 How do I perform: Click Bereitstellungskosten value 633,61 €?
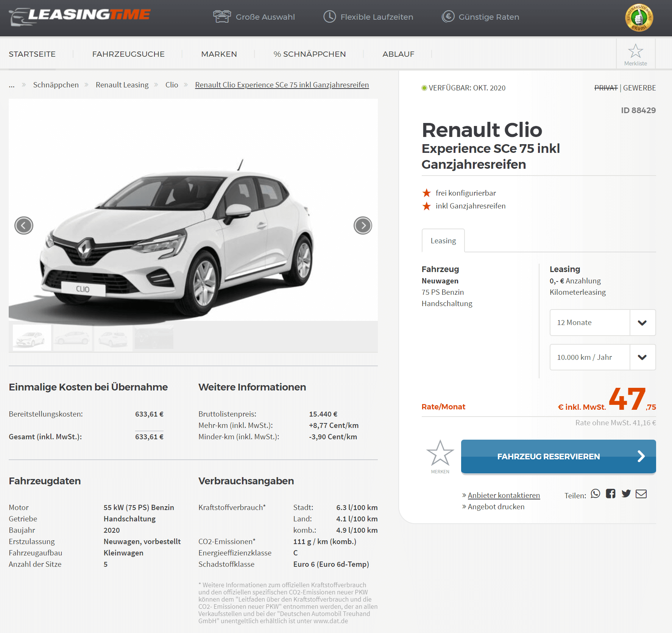click(x=149, y=414)
